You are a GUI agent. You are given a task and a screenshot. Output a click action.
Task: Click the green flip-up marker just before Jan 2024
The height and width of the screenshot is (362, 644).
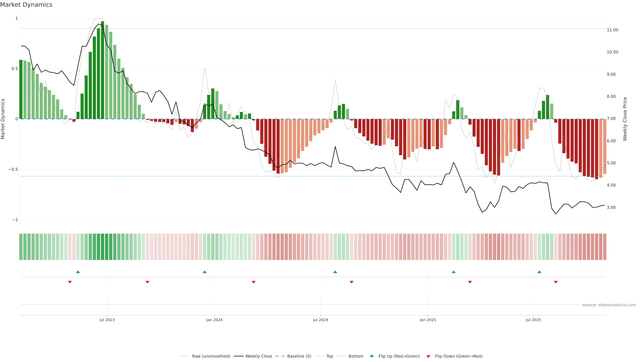204,272
